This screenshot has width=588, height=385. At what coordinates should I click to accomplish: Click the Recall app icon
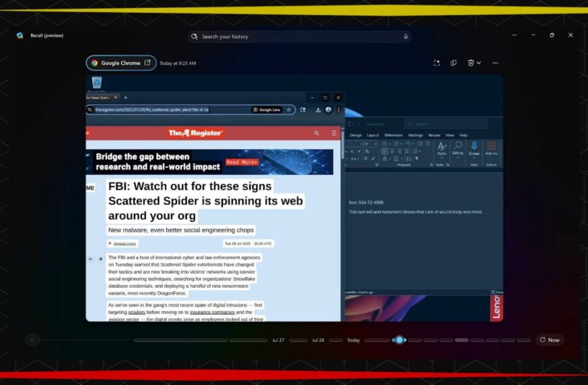click(x=20, y=35)
